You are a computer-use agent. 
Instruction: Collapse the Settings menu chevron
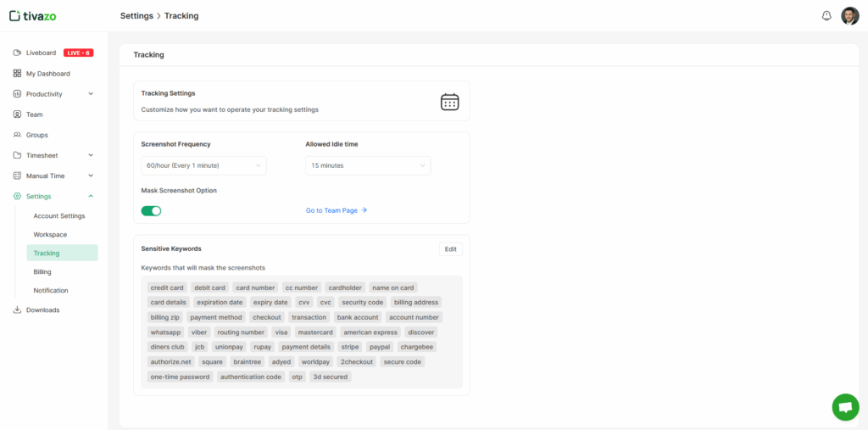(91, 197)
